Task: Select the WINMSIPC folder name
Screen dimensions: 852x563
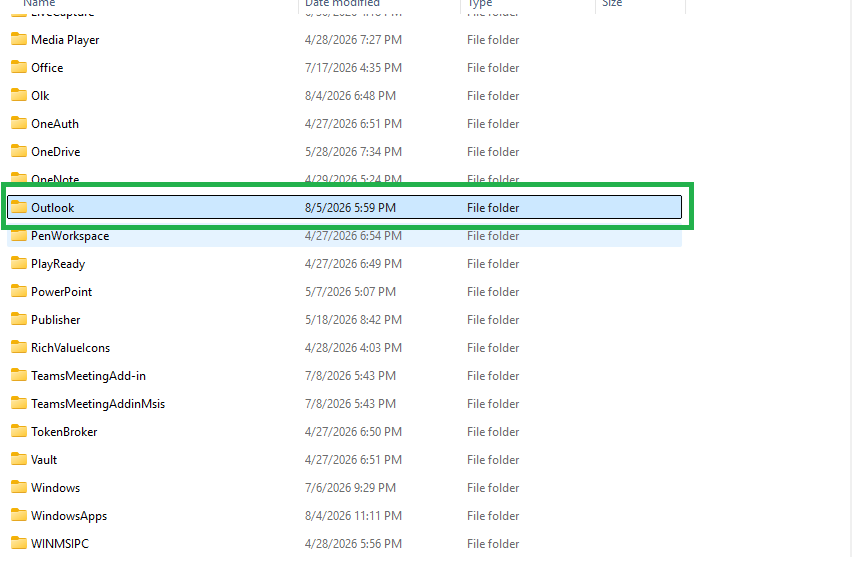Action: (60, 543)
